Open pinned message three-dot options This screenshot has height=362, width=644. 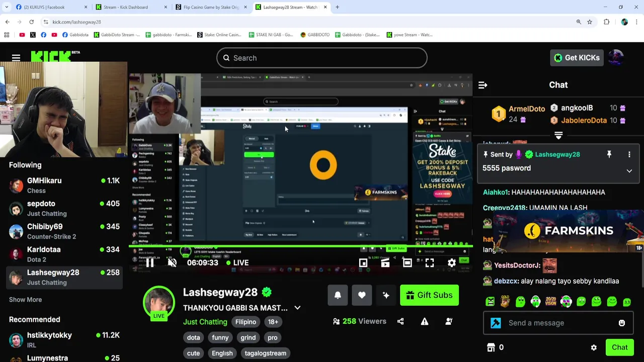629,154
